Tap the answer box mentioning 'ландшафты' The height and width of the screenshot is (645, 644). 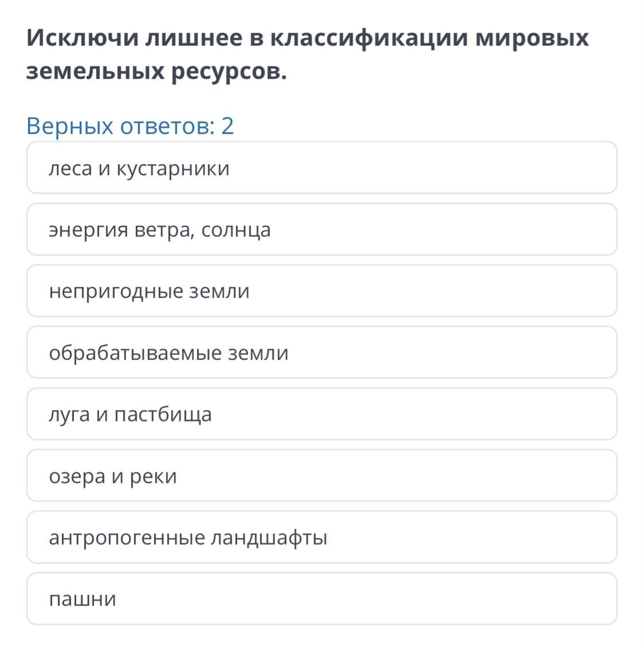322,537
